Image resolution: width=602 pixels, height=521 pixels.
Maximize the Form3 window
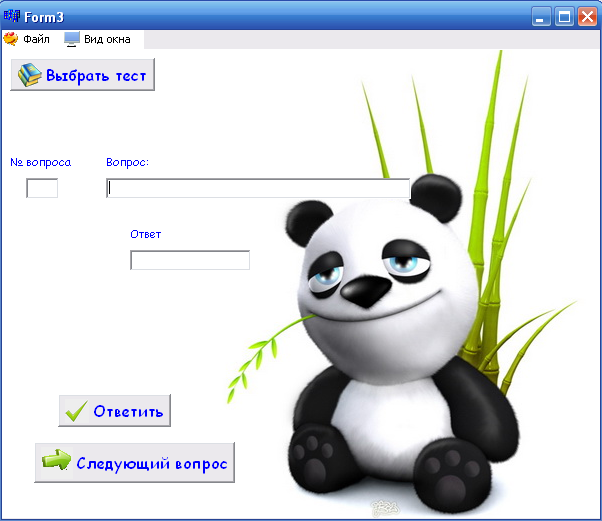pyautogui.click(x=564, y=17)
